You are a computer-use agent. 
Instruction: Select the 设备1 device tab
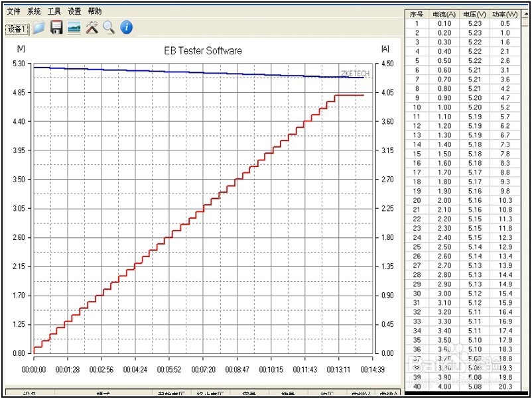[x=17, y=29]
